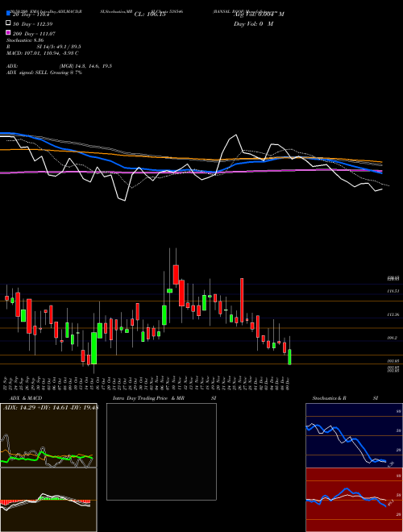Open the blue Stochastics chart panel
The image size is (403, 532).
coord(354,435)
